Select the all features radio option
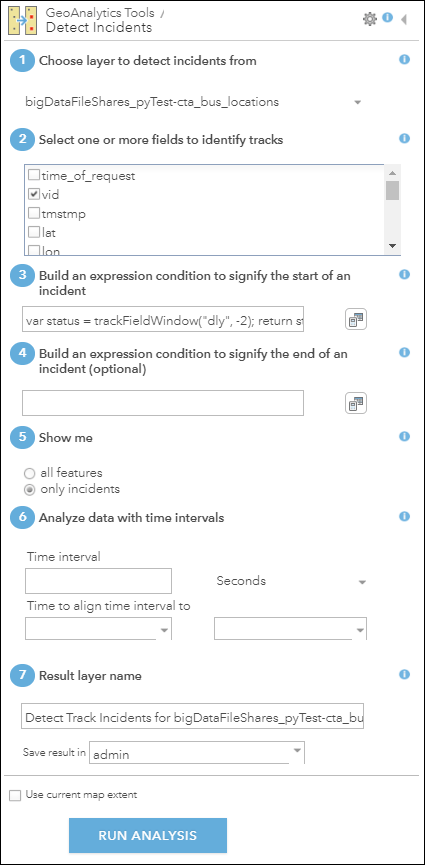The width and height of the screenshot is (425, 865). (x=30, y=473)
